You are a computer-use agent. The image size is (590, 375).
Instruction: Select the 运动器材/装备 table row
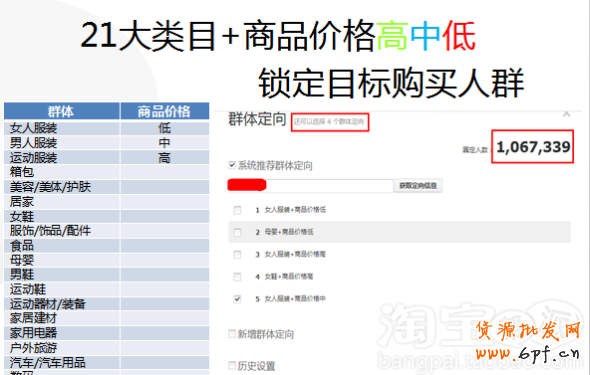(106, 304)
